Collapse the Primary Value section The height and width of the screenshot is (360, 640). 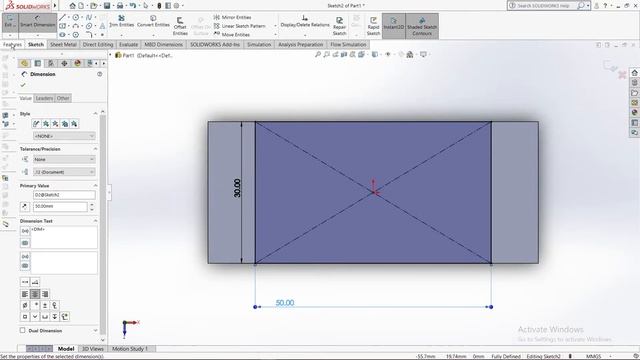pos(96,186)
